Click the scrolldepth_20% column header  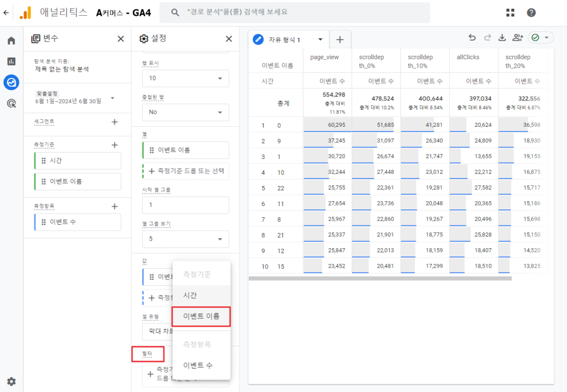tap(518, 62)
